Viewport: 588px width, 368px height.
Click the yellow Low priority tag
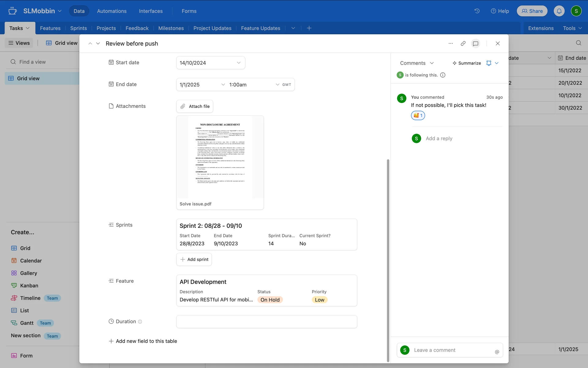tap(319, 300)
